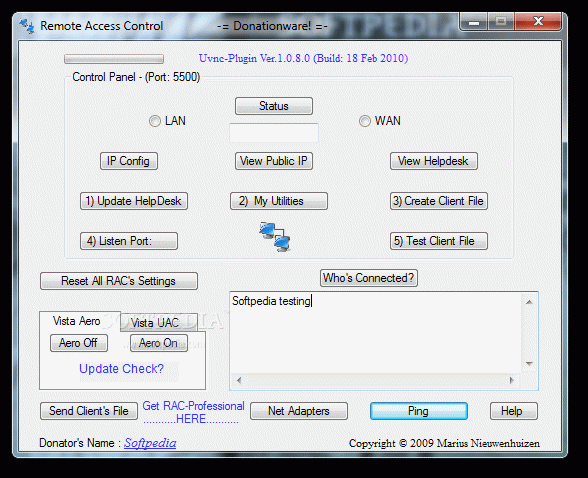Viewport: 588px width, 478px height.
Task: Minimize the Remote Access Control window
Action: 474,22
